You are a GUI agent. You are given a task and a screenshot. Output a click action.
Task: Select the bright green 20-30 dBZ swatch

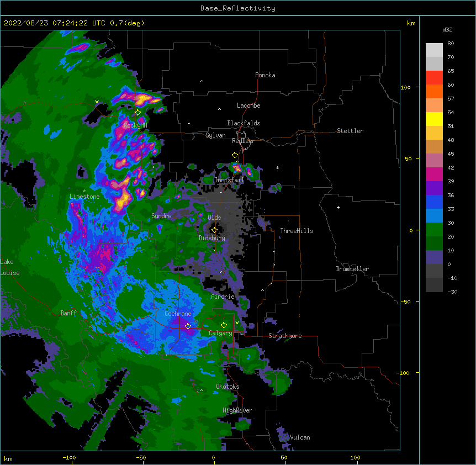[434, 230]
